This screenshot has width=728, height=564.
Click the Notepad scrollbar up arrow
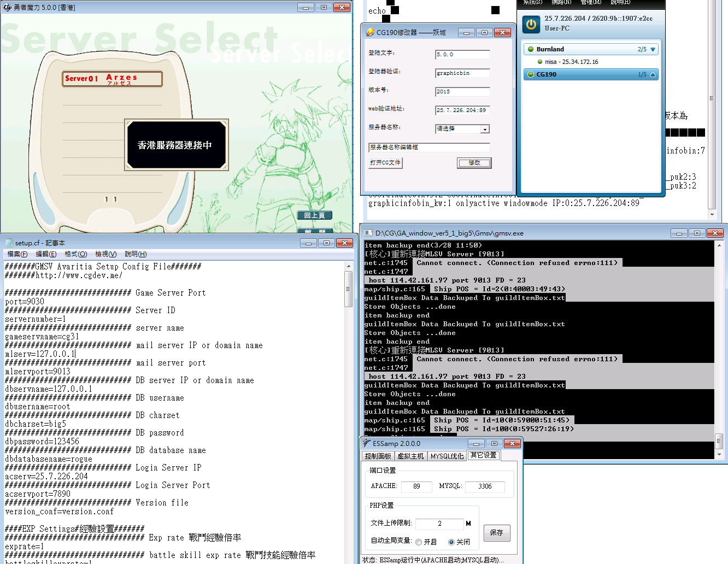(348, 266)
